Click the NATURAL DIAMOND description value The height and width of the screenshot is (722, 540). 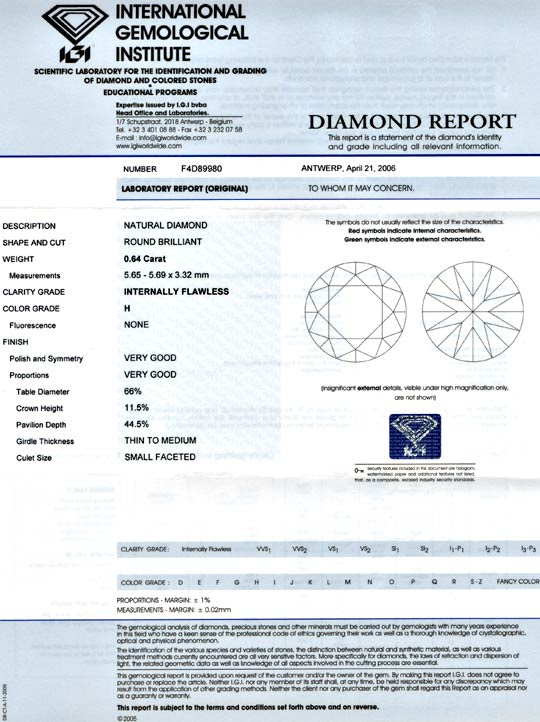(165, 226)
